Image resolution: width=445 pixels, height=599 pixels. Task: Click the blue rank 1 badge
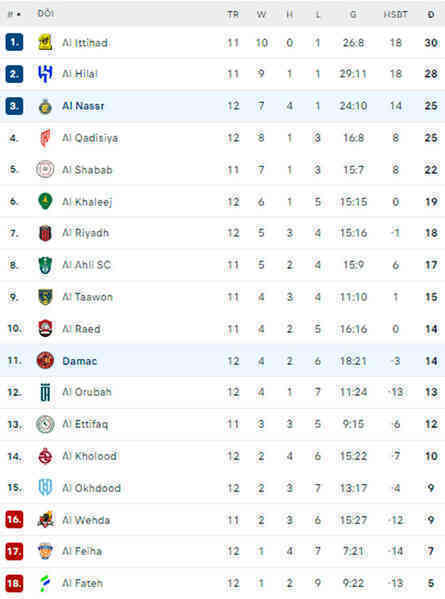(14, 42)
